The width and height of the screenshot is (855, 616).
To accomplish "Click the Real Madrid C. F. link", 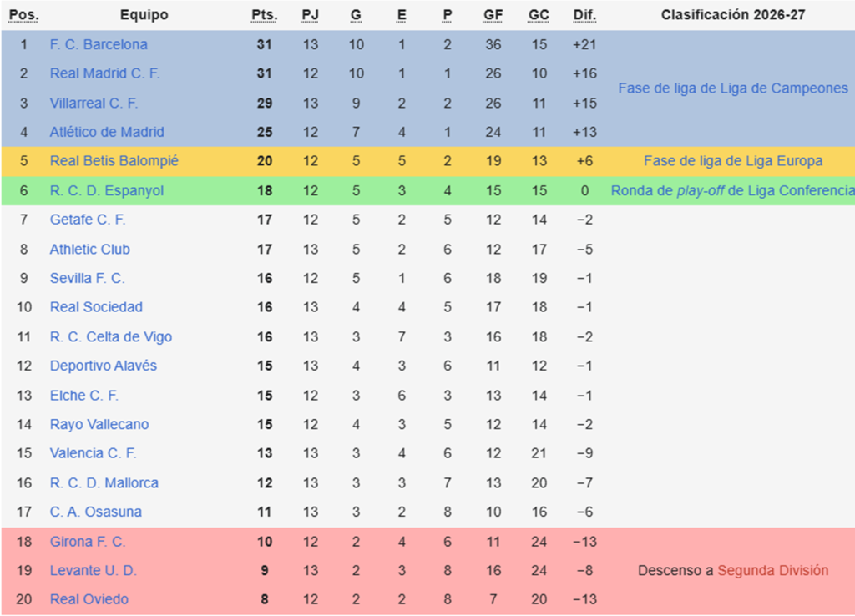I will click(x=104, y=73).
